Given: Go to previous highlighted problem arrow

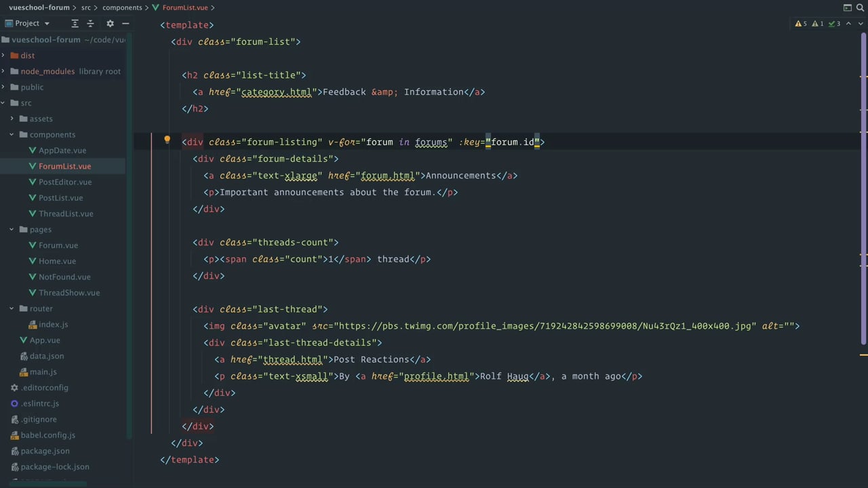Looking at the screenshot, I should [848, 24].
